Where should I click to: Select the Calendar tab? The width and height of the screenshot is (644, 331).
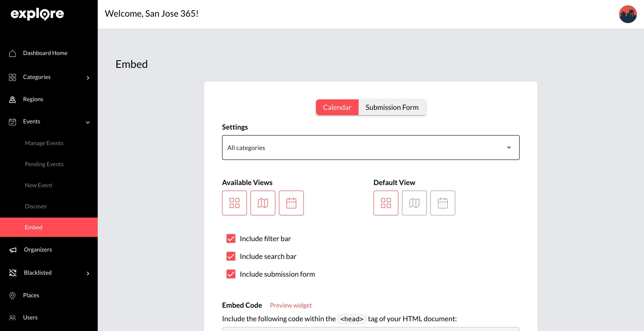337,107
